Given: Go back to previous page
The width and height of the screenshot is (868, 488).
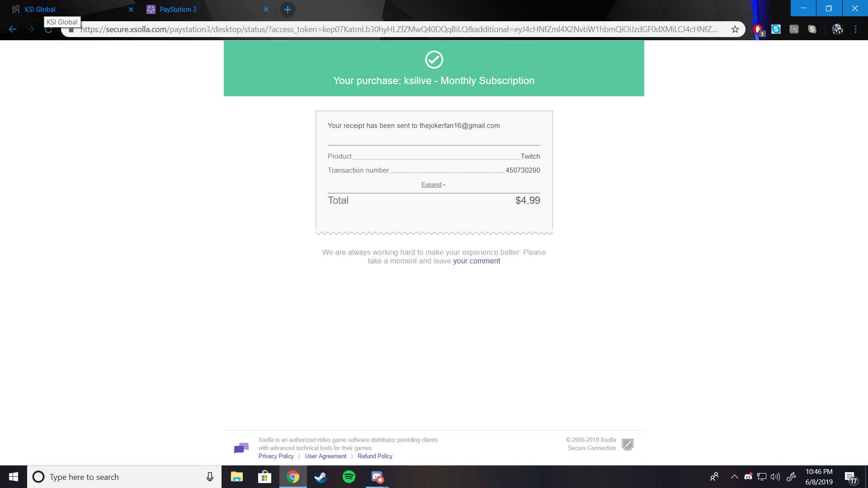Looking at the screenshot, I should pyautogui.click(x=13, y=29).
